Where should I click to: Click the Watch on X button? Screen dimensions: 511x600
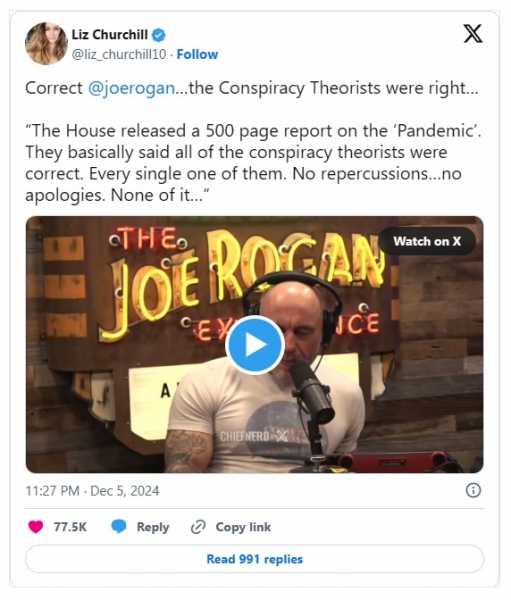click(427, 241)
